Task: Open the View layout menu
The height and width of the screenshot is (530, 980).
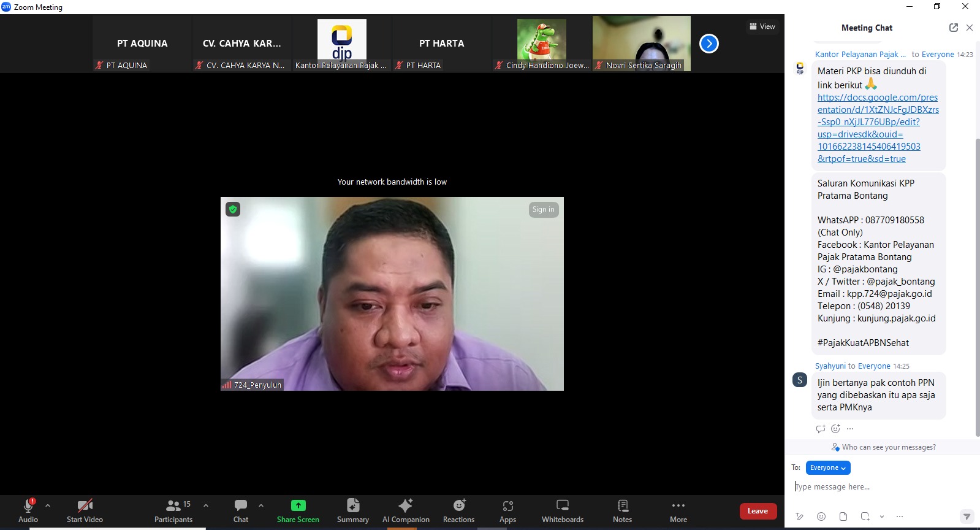Action: click(x=762, y=26)
